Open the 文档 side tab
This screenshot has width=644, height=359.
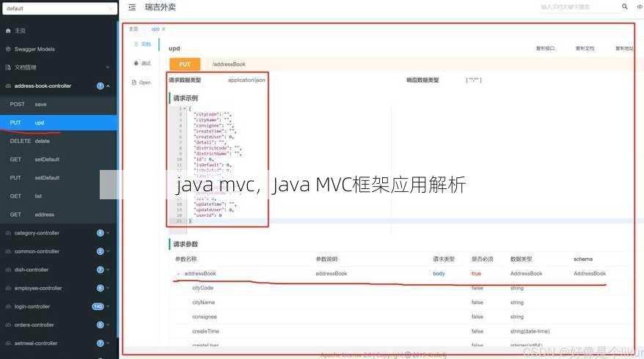(x=142, y=44)
